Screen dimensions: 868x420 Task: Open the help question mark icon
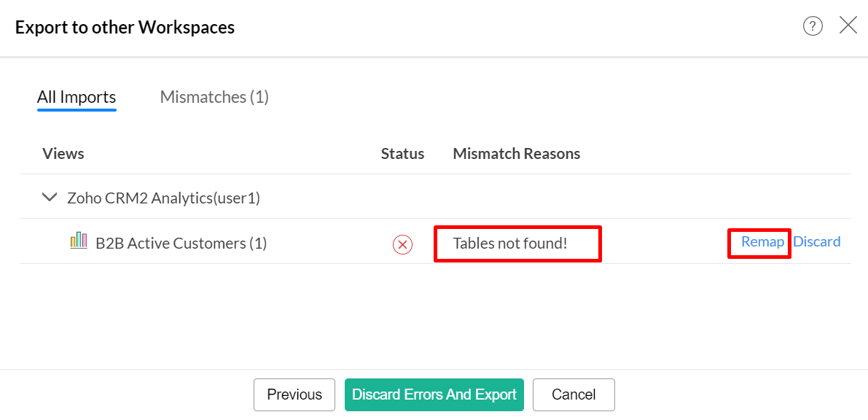pyautogui.click(x=813, y=26)
